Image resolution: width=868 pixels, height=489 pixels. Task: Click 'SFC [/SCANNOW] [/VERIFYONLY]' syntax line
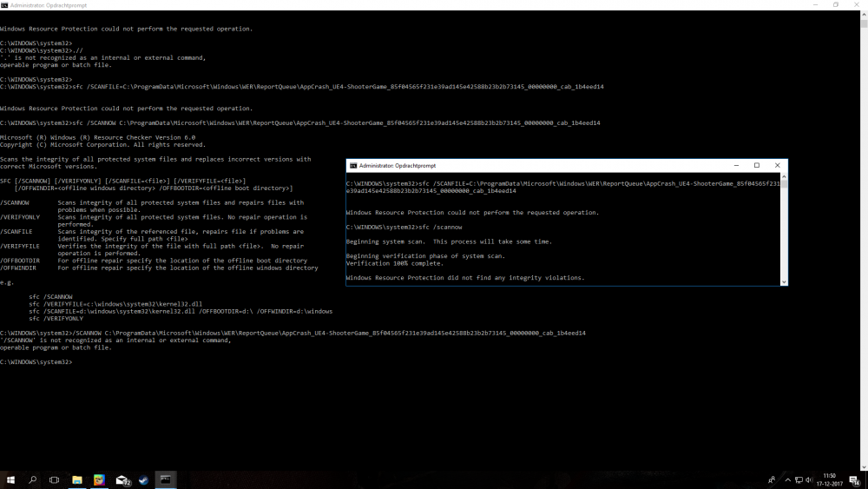click(123, 181)
